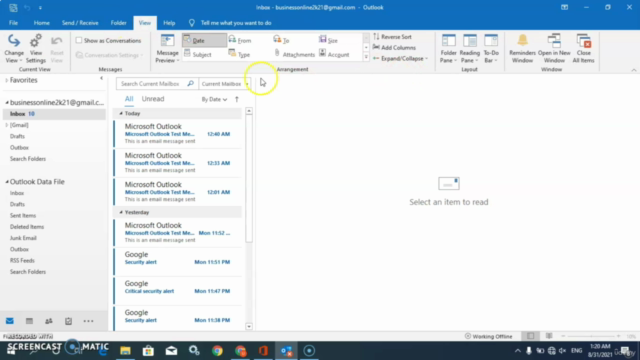
Task: Toggle sort order arrow in message list
Action: (237, 99)
